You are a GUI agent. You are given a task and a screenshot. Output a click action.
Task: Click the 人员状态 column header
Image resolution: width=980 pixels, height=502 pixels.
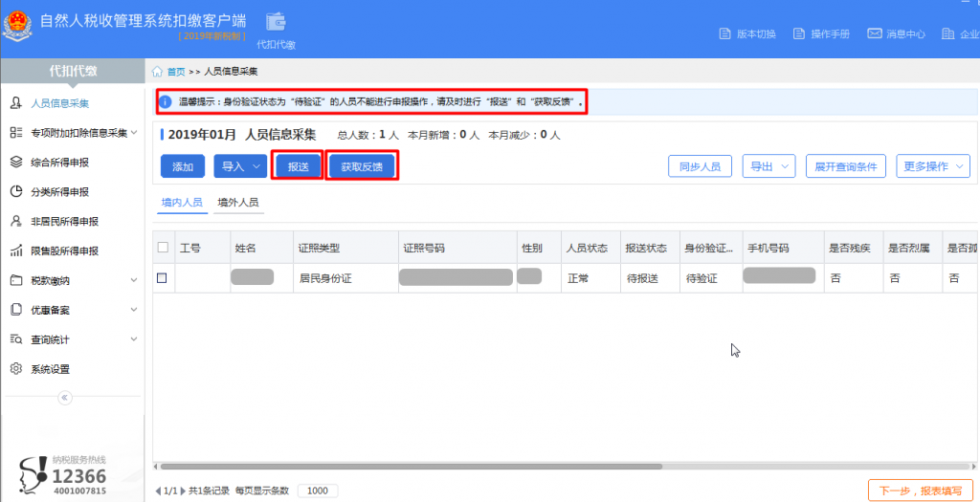click(x=590, y=248)
